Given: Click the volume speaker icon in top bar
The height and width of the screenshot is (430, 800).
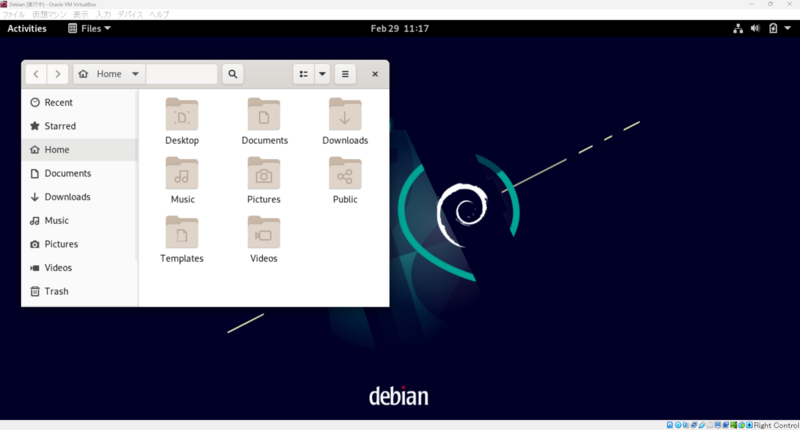Looking at the screenshot, I should click(x=755, y=29).
